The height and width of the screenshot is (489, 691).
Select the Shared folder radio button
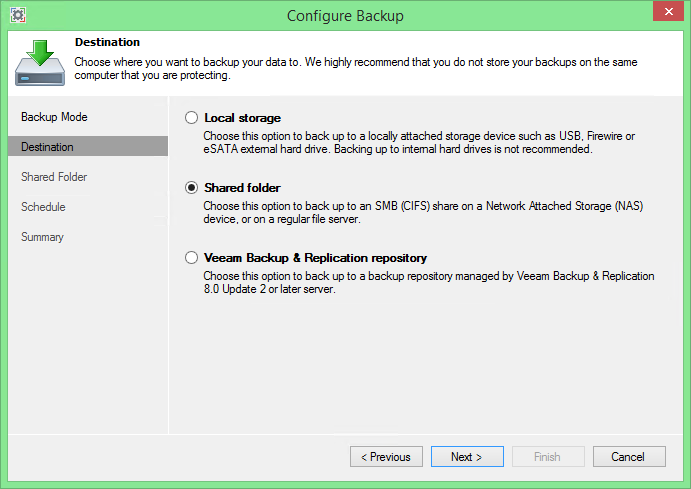point(191,188)
